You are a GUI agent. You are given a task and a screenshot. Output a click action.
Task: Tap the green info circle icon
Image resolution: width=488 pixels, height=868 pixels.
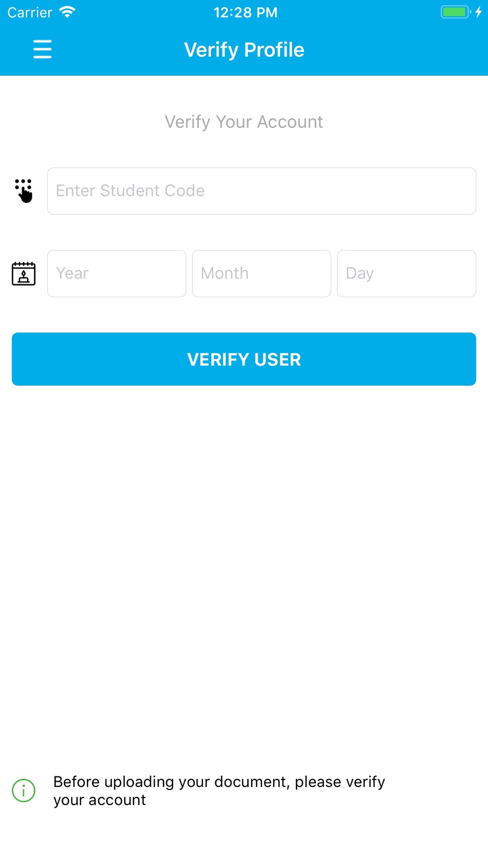23,790
